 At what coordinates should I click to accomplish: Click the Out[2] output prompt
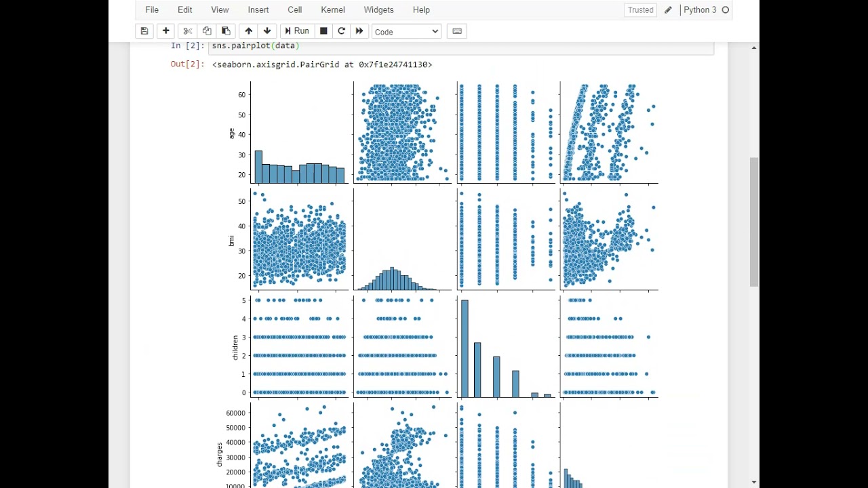[x=187, y=64]
